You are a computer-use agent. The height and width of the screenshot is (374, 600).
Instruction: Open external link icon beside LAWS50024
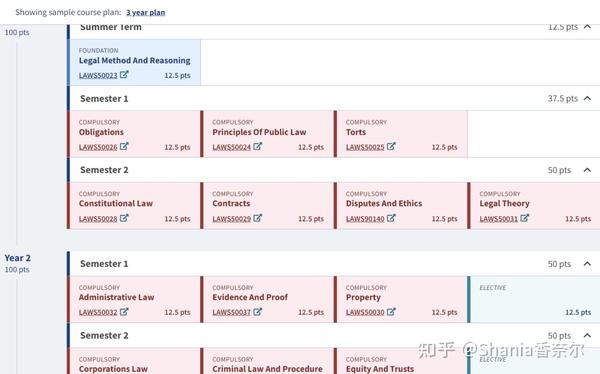pyautogui.click(x=258, y=146)
